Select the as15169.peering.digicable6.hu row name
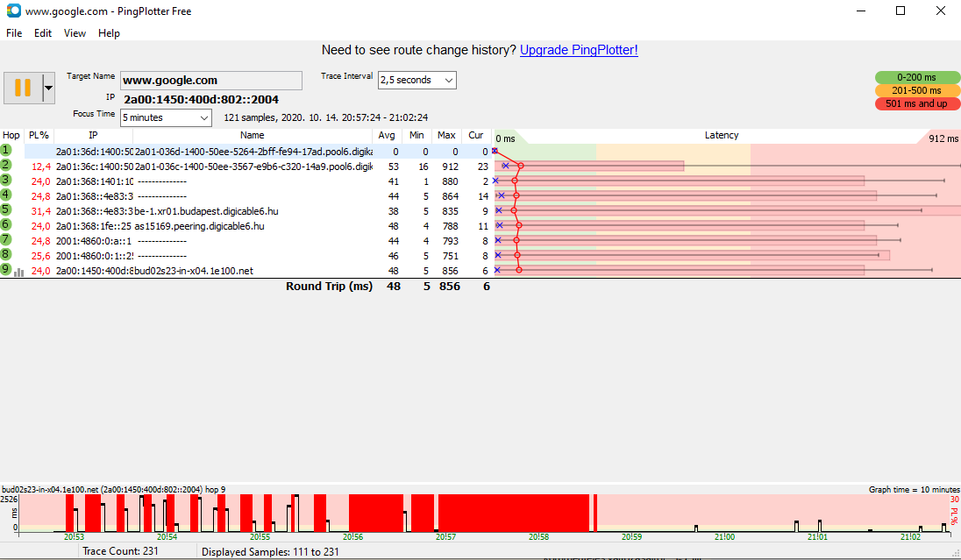Viewport: 961px width, 560px height. [200, 226]
